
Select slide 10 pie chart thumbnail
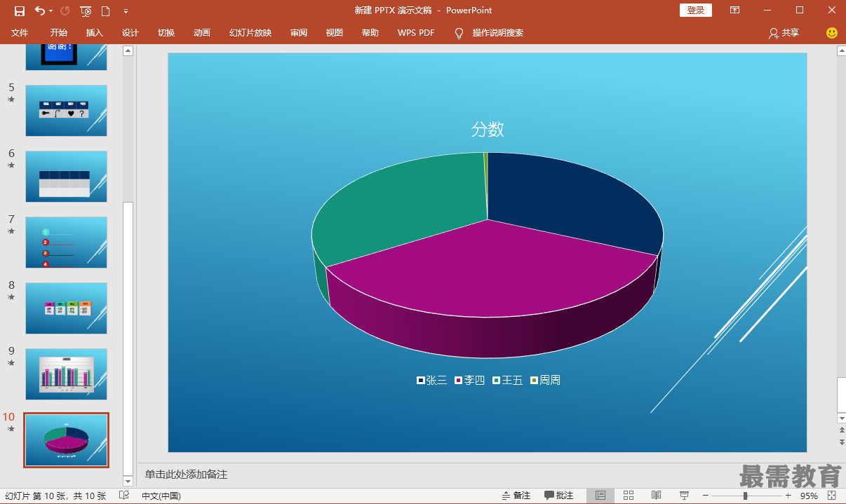(67, 440)
